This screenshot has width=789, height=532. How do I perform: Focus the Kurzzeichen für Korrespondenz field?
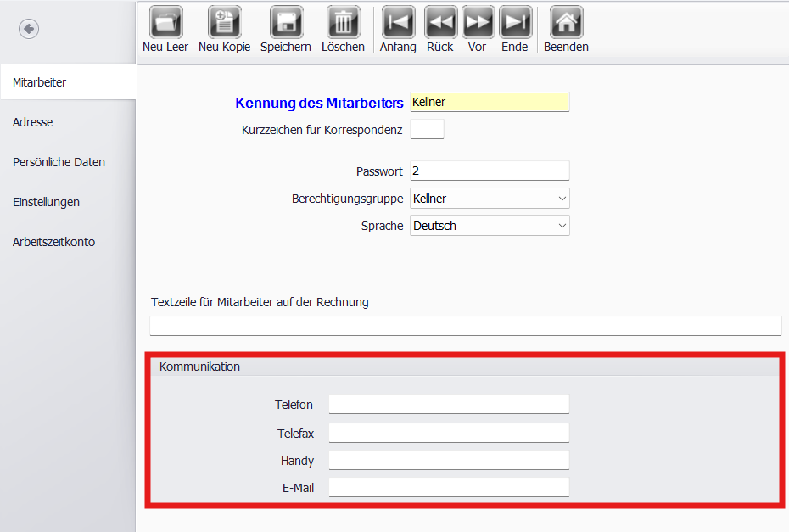pos(428,129)
